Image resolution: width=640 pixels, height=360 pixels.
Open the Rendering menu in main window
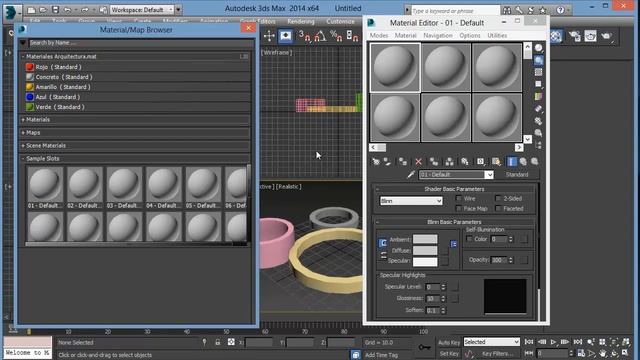pos(301,22)
